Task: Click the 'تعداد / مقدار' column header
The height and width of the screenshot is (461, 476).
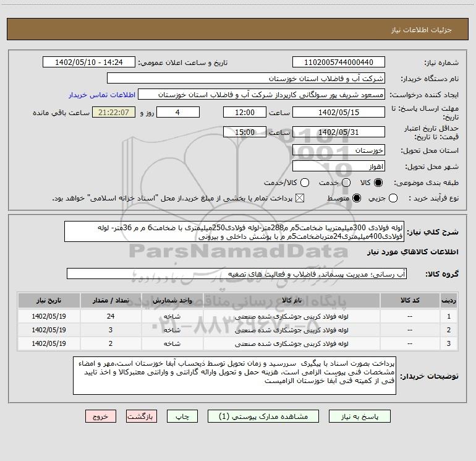Action: click(111, 300)
